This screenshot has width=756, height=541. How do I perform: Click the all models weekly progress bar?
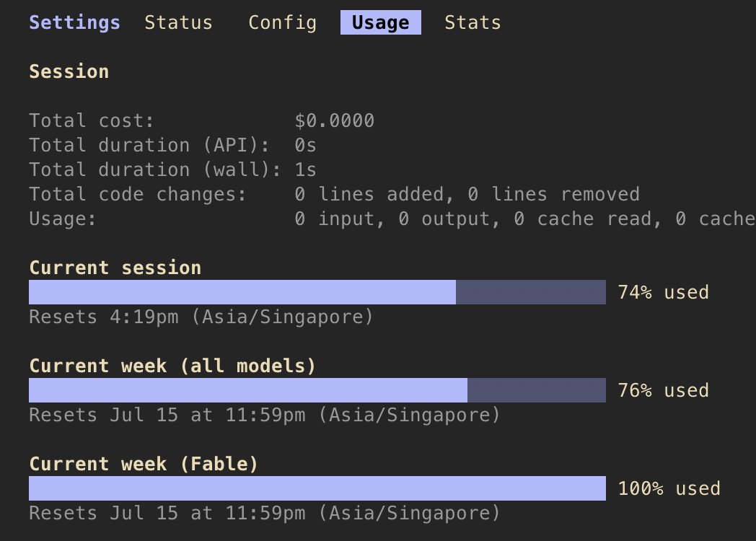(317, 390)
